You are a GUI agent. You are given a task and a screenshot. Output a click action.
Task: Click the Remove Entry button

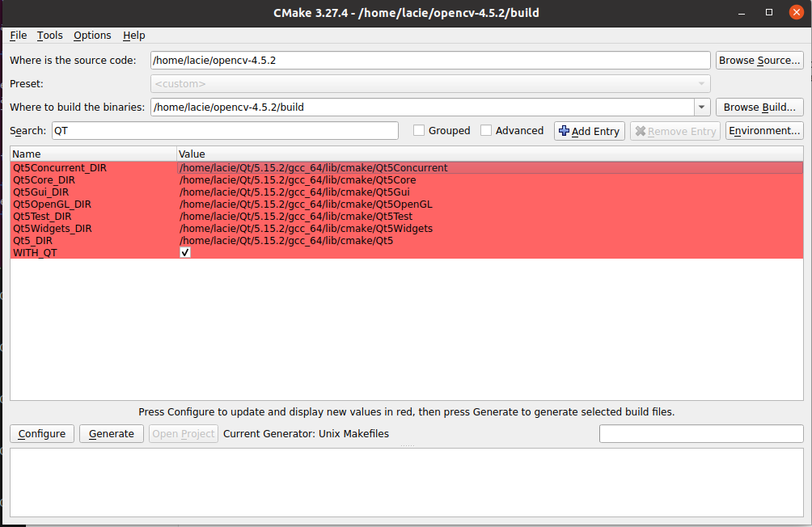pyautogui.click(x=675, y=131)
